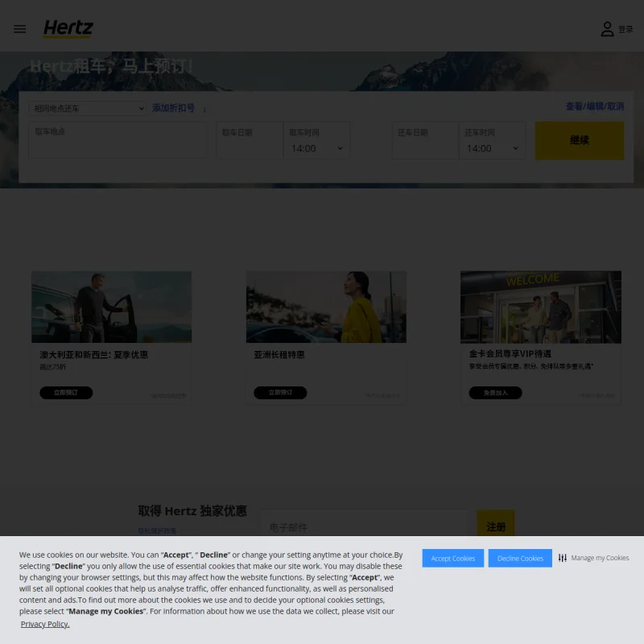Click the 高达75折 discount text
The image size is (644, 644).
[53, 367]
